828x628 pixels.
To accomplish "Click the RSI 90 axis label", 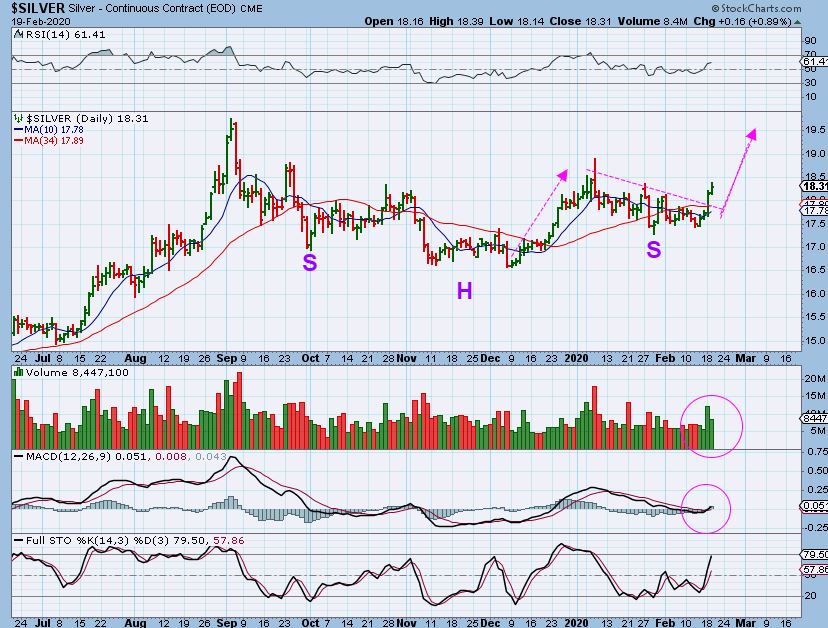I will tap(811, 41).
